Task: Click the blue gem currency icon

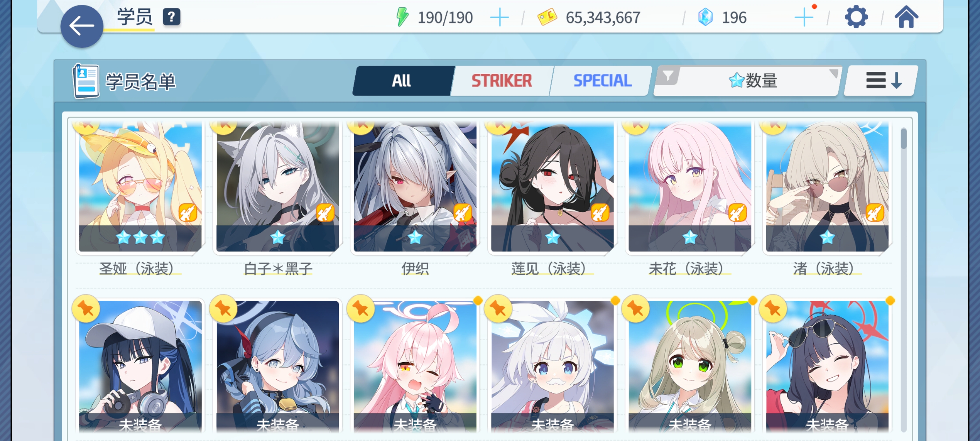Action: [705, 17]
